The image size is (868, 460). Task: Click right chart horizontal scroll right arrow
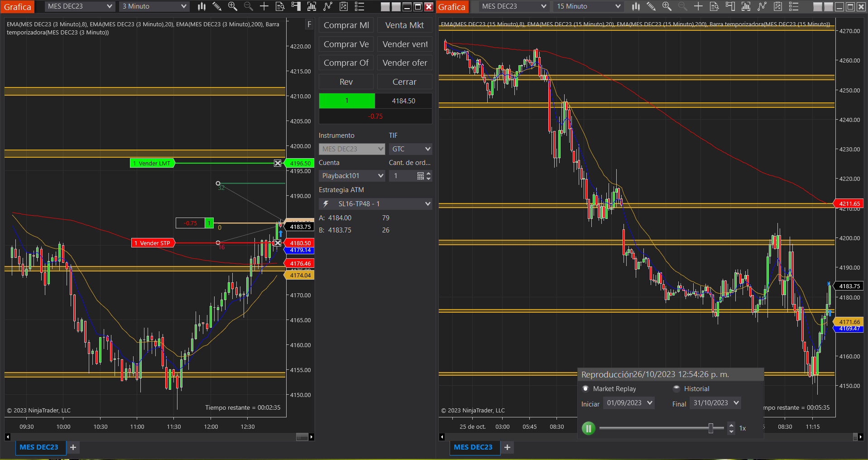point(860,437)
